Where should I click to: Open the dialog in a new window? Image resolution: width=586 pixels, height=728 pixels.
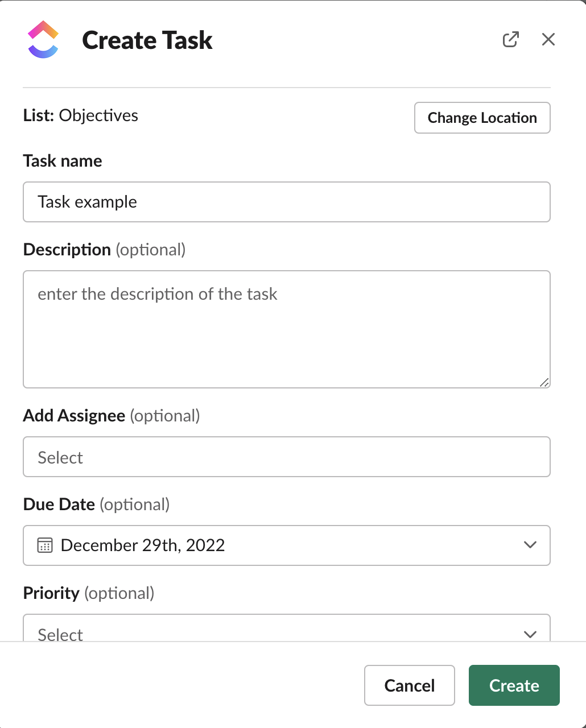510,39
